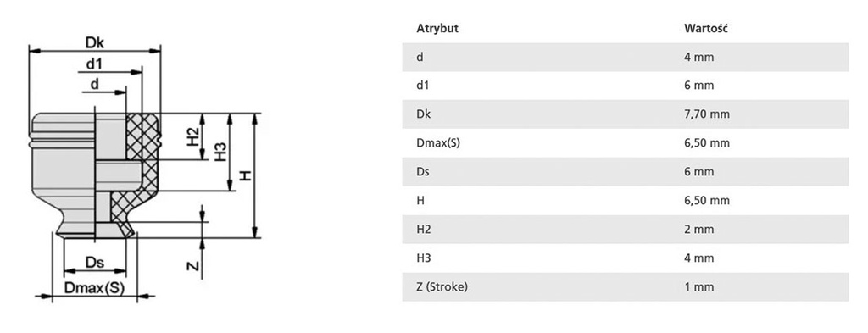The height and width of the screenshot is (333, 868).
Task: Click the Z stroke label in drawing
Action: click(192, 266)
